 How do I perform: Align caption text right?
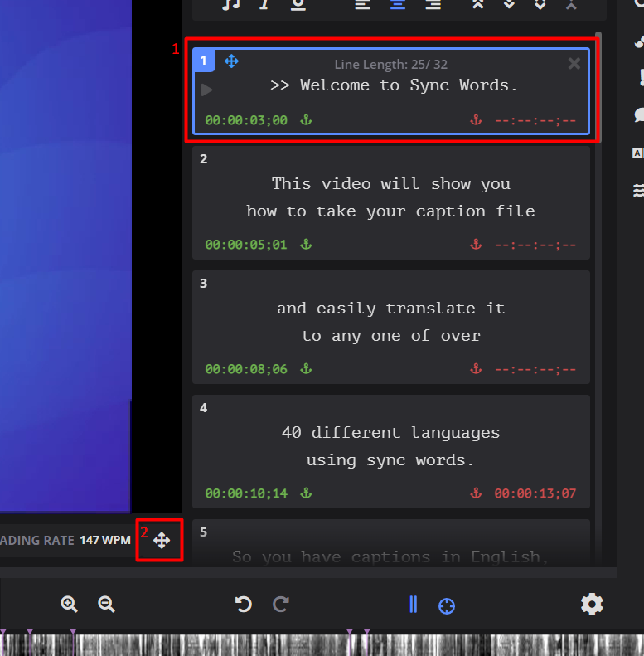click(433, 4)
